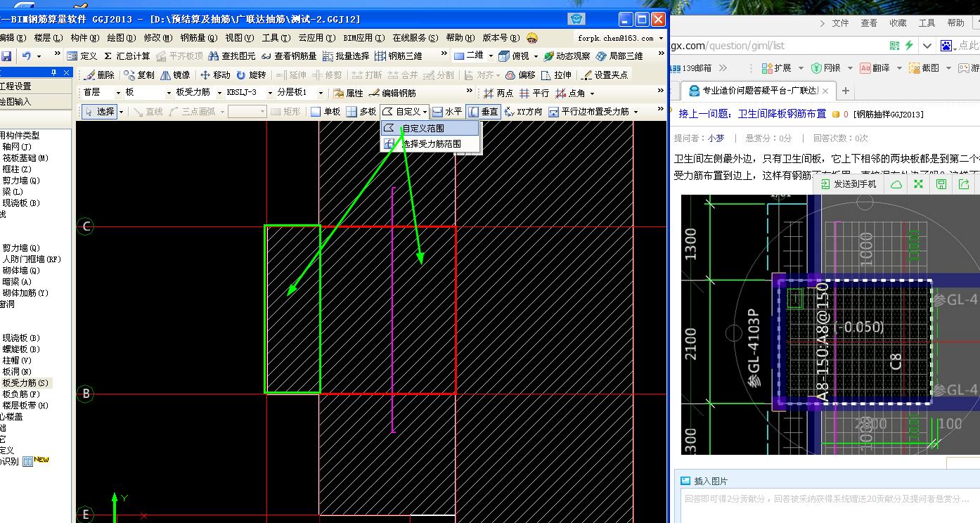
Task: Open asker profile 小梦
Action: coord(716,138)
